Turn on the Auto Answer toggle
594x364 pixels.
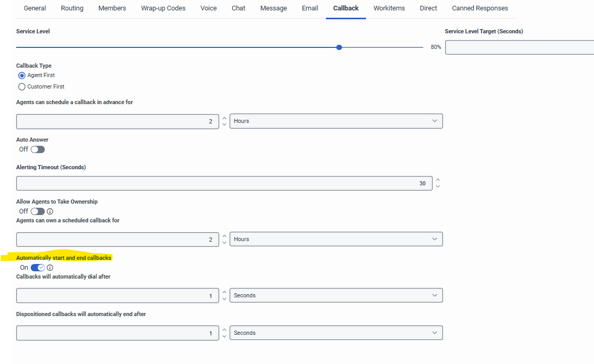coord(37,149)
